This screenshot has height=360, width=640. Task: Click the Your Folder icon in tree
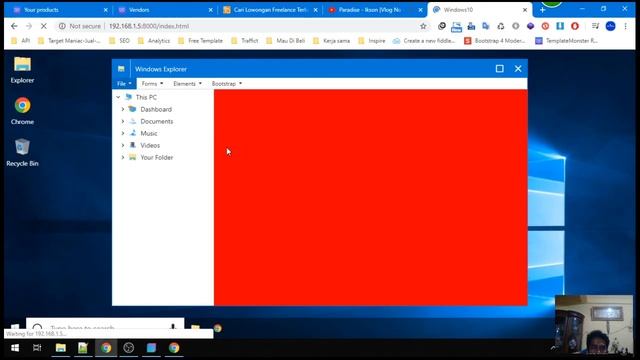point(133,157)
